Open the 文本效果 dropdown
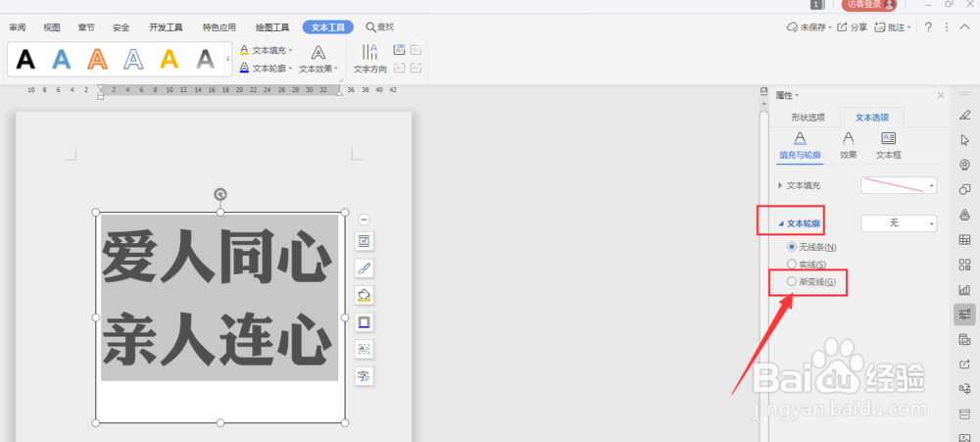 (x=318, y=60)
